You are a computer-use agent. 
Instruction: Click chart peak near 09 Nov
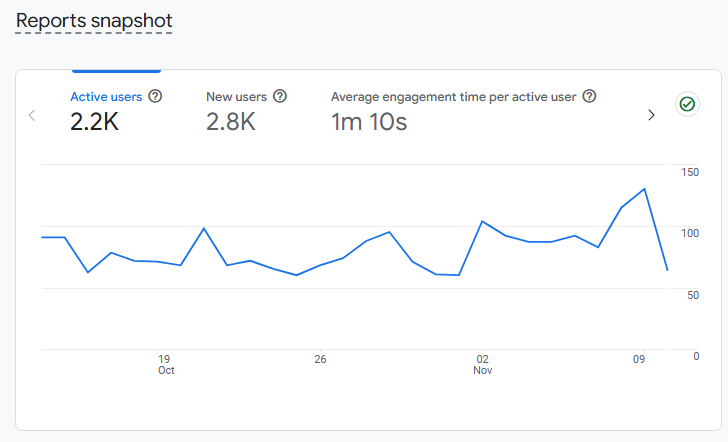click(644, 188)
